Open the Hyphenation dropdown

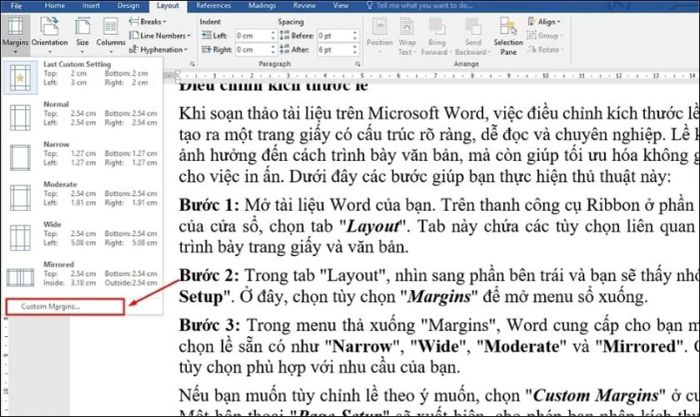coord(158,50)
